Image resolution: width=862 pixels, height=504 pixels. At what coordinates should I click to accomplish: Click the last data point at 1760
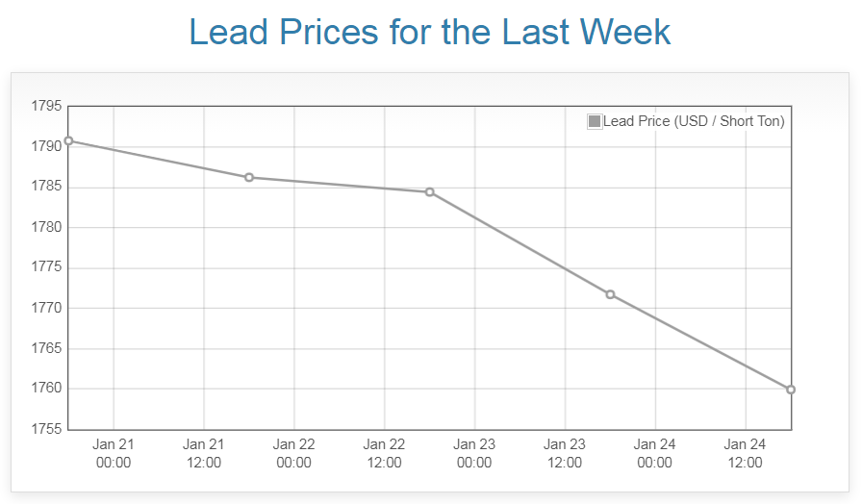[791, 390]
